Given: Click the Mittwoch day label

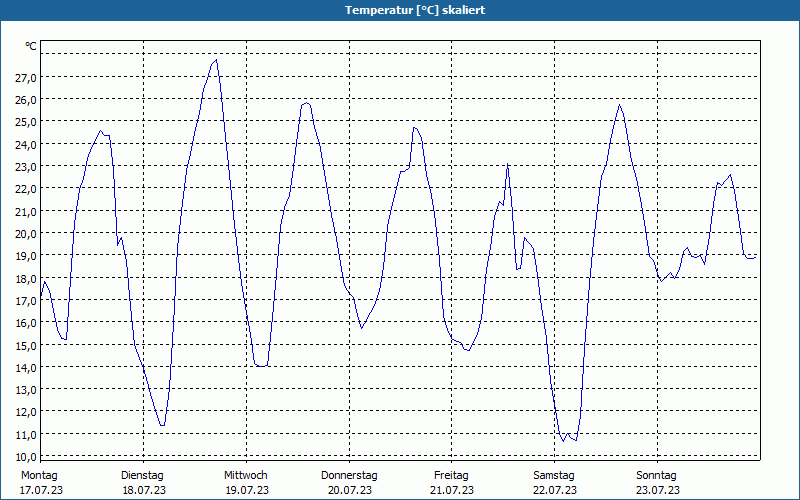Looking at the screenshot, I should tap(246, 476).
